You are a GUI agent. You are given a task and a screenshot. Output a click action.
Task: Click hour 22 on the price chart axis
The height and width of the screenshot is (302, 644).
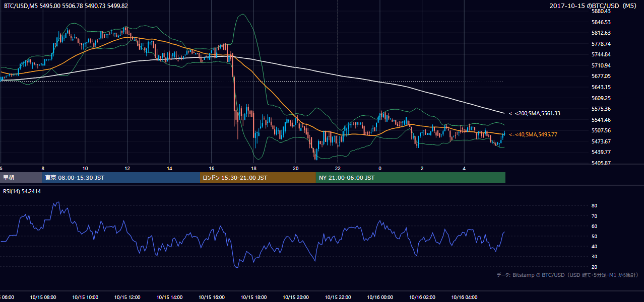(338, 168)
